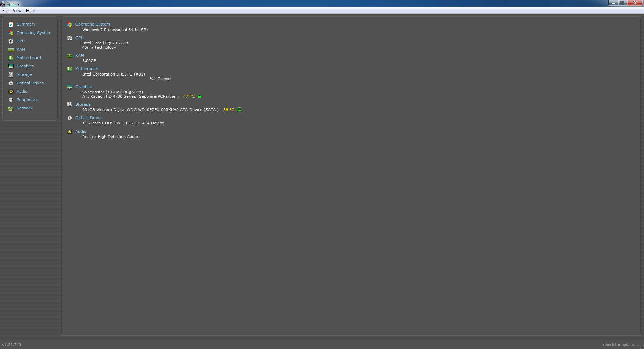Viewport: 644px width, 349px height.
Task: Click the CPU chip icon in sidebar
Action: tap(11, 41)
